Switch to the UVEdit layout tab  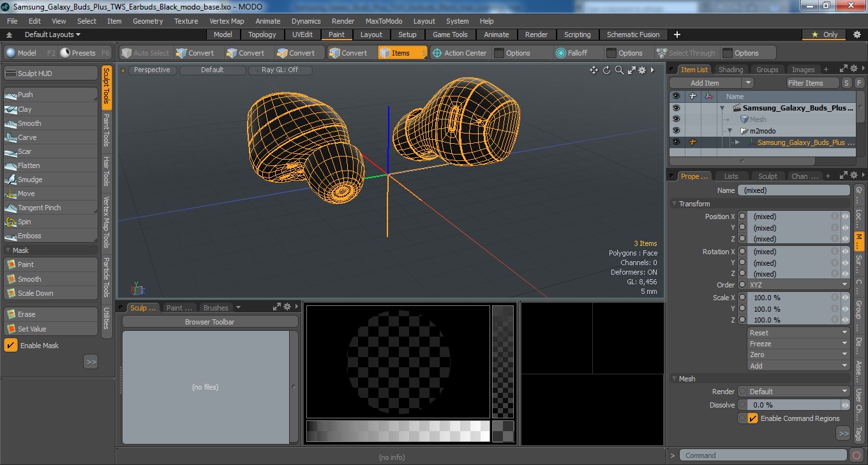303,34
